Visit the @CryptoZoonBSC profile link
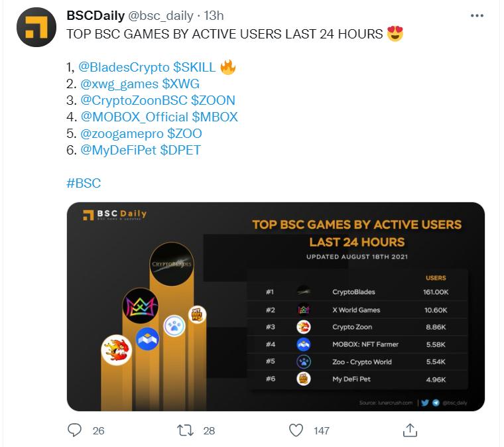The height and width of the screenshot is (447, 504). point(133,101)
